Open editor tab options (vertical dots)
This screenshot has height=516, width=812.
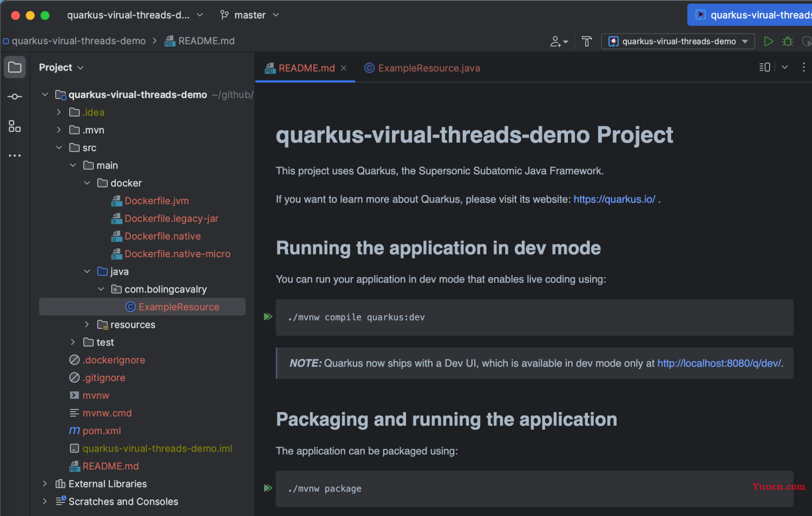click(803, 67)
